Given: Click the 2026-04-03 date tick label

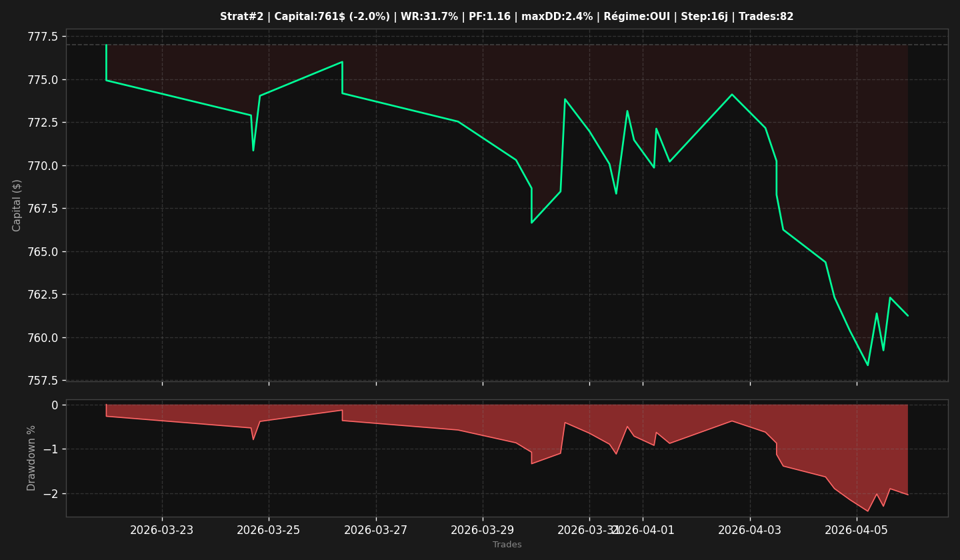Looking at the screenshot, I should click(x=750, y=530).
